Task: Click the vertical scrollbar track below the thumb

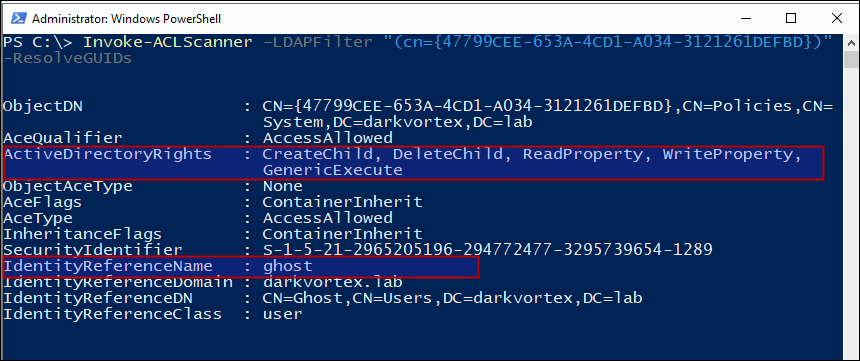Action: (850, 208)
